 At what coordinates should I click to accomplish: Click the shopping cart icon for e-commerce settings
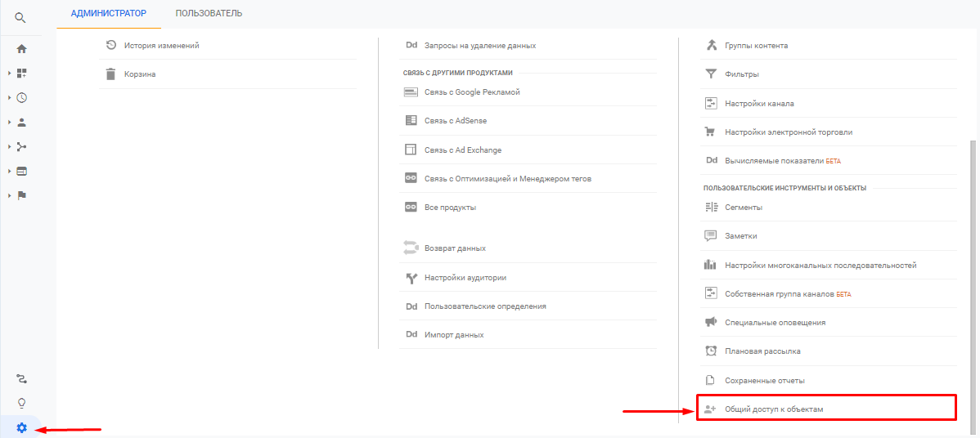[710, 132]
